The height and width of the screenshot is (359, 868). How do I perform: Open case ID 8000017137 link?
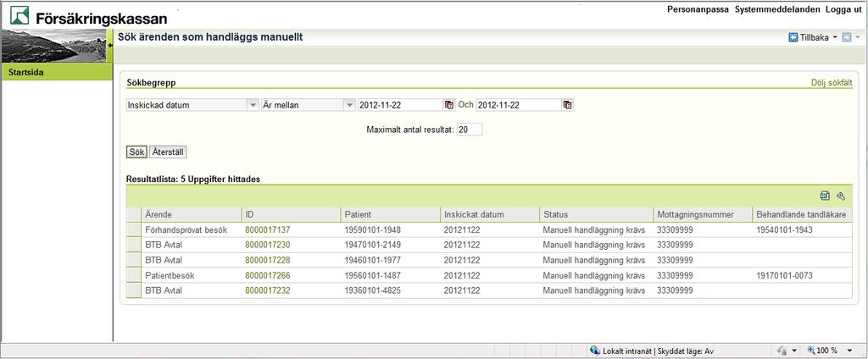click(267, 229)
